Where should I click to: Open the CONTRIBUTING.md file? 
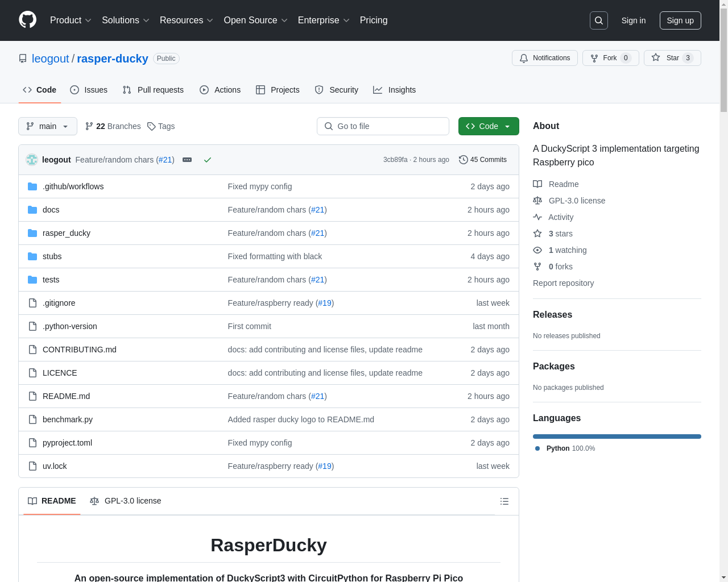(x=80, y=350)
